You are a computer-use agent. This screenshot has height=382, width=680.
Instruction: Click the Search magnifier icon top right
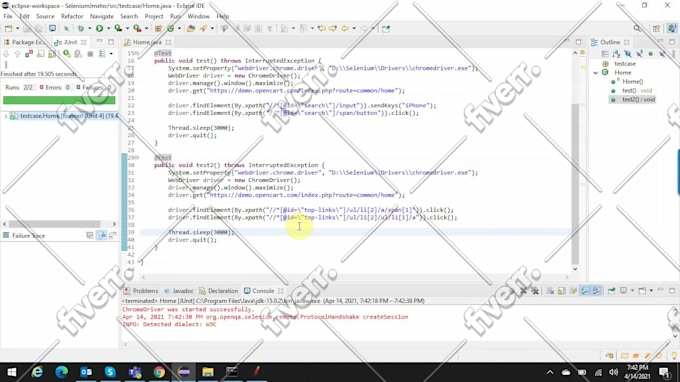[x=637, y=29]
